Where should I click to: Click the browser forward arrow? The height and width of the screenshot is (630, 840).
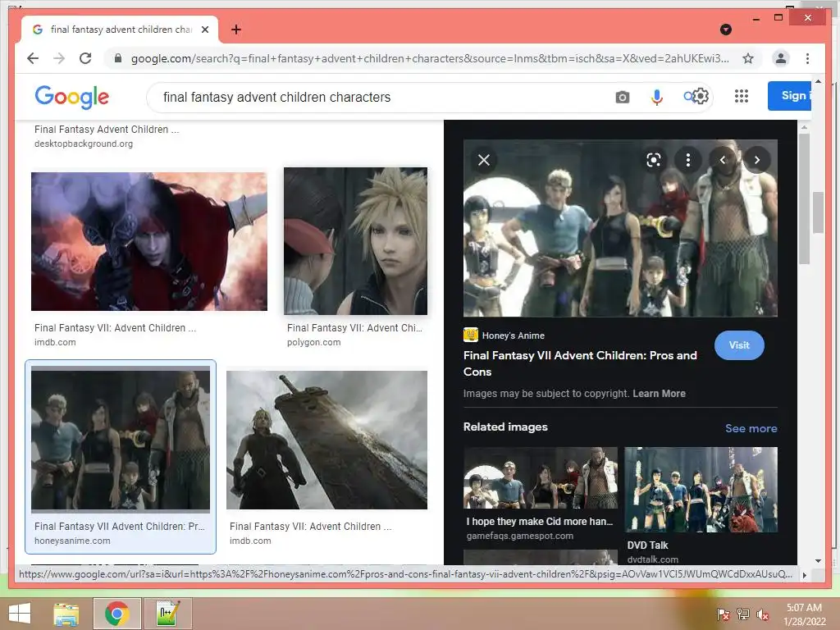[x=59, y=58]
